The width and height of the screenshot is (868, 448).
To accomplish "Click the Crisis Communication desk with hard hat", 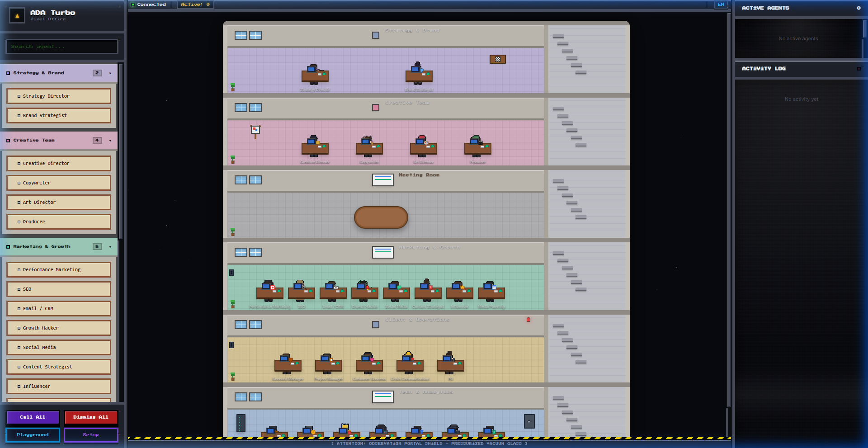I will click(410, 363).
